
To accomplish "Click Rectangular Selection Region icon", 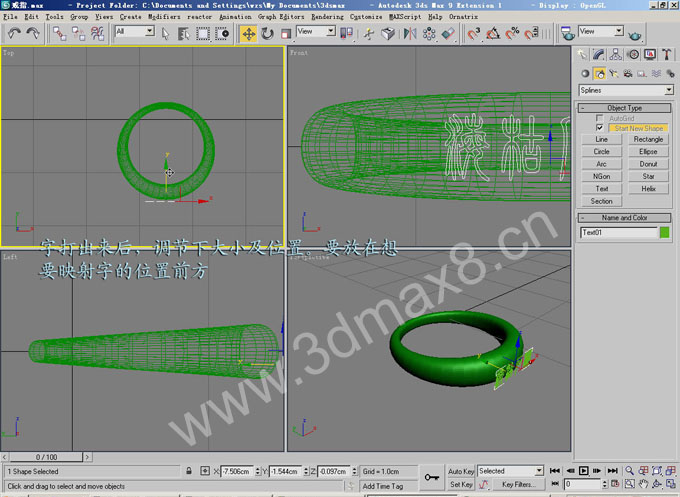I will (x=203, y=33).
